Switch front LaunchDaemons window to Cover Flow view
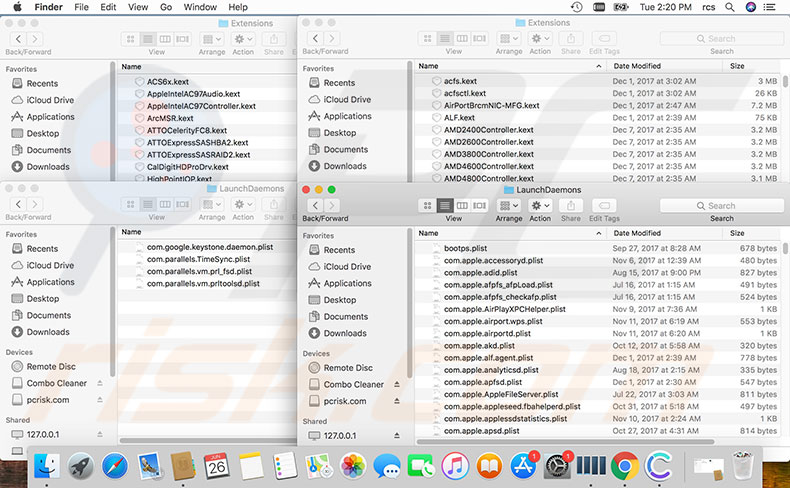Screen dimensions: 790x488 (x=479, y=205)
